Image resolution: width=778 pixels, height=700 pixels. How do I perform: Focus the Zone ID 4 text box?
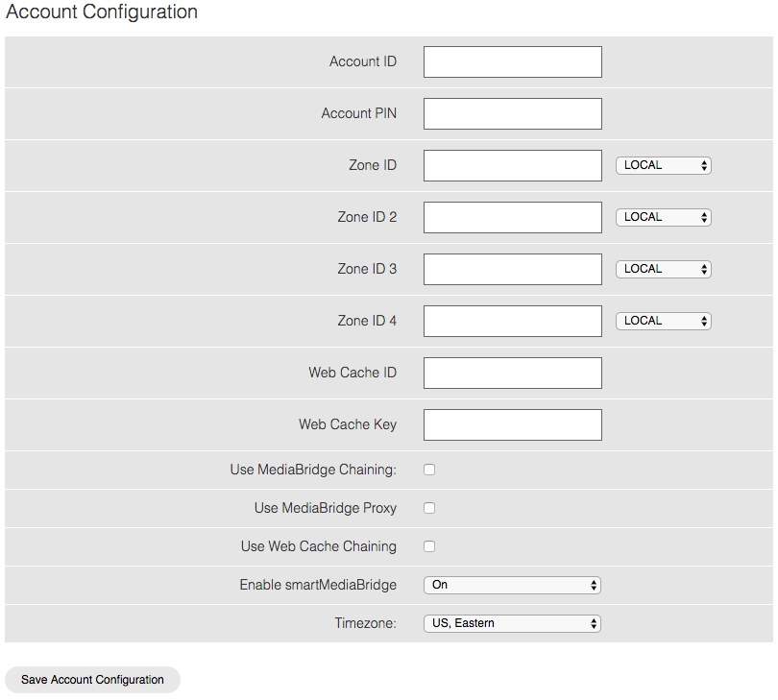pos(513,321)
